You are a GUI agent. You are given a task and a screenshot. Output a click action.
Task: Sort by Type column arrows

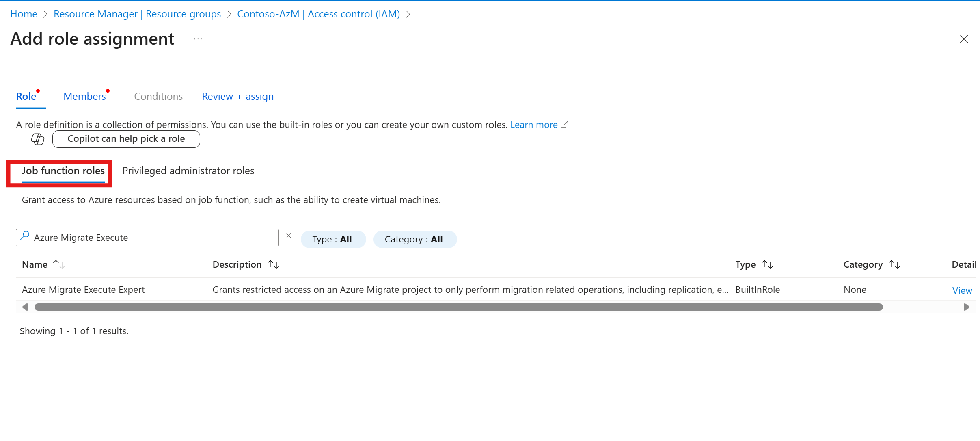767,264
